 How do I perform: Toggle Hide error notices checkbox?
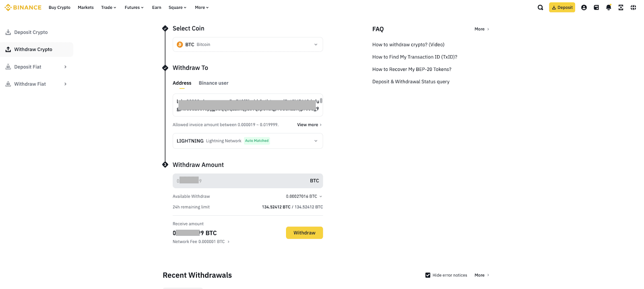[x=428, y=275]
